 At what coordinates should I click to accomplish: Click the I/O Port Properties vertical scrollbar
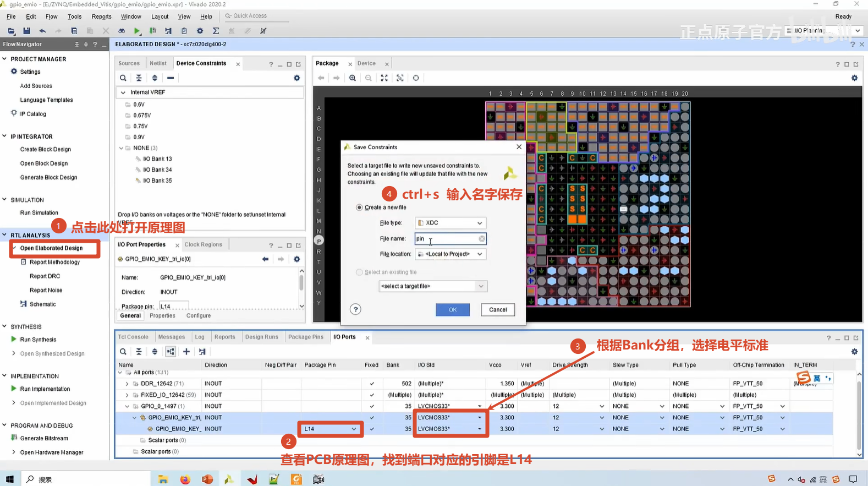coord(301,288)
